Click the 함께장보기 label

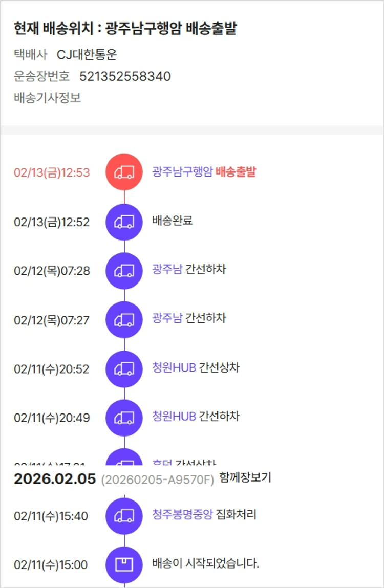[x=245, y=478]
